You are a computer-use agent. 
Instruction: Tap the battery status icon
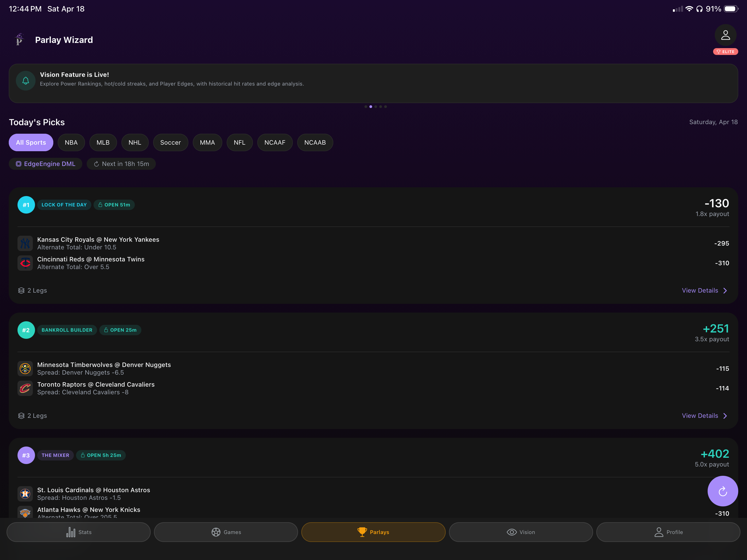(x=731, y=9)
